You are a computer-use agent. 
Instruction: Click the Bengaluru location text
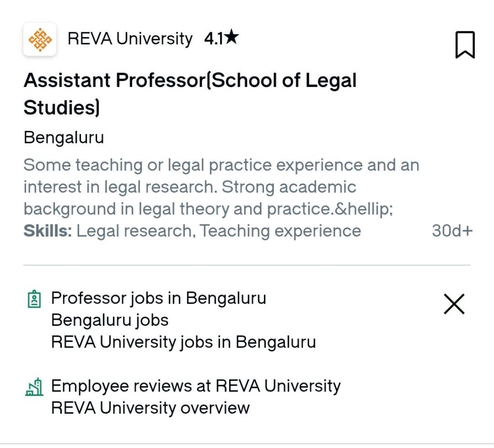64,138
